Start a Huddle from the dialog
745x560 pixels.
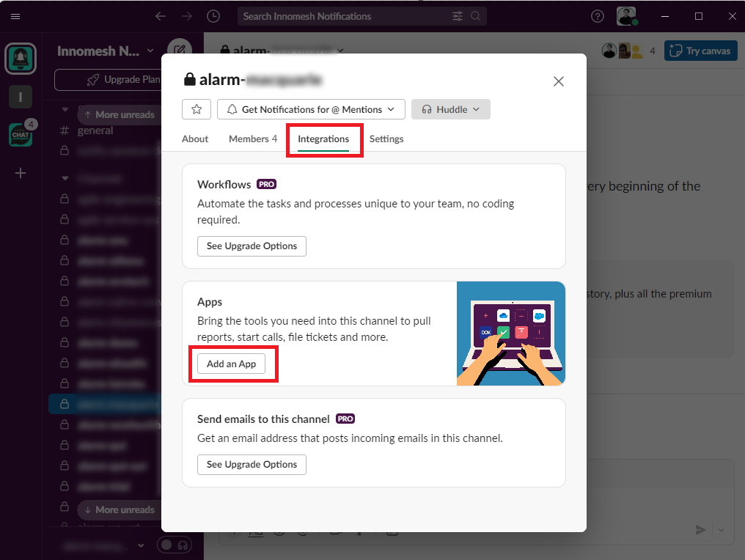pos(450,109)
